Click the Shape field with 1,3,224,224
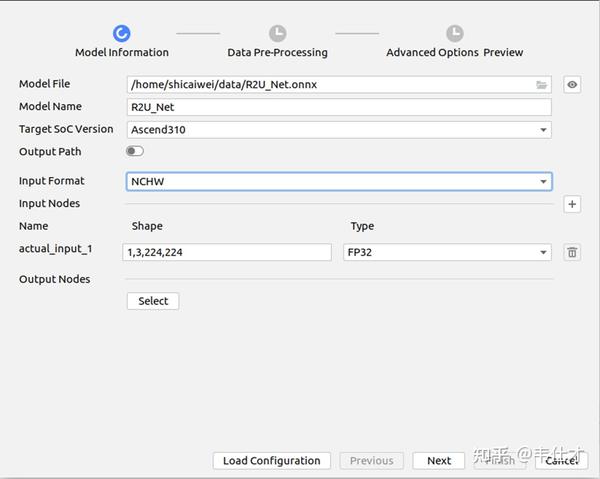This screenshot has width=600, height=479. (229, 253)
